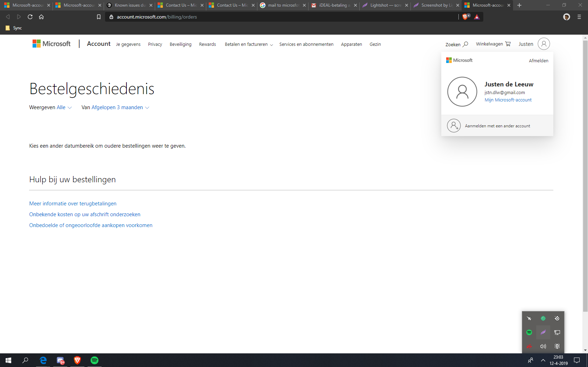Expand the Betalen en factureren menu

coord(249,44)
